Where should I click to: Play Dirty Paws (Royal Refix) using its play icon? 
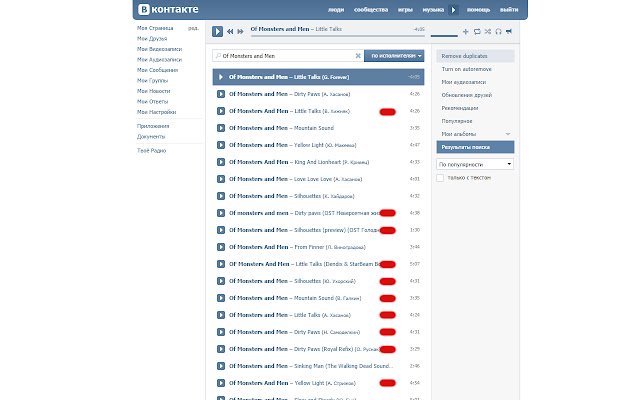tap(221, 349)
